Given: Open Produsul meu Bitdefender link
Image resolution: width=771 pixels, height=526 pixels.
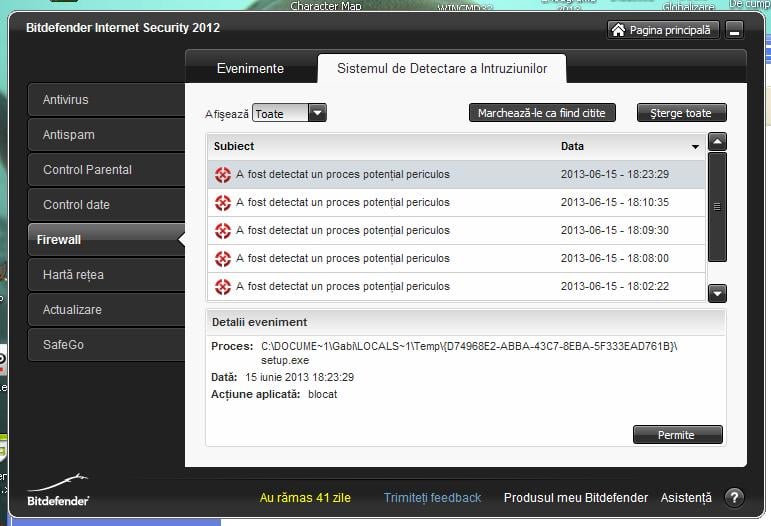Looking at the screenshot, I should (x=576, y=497).
